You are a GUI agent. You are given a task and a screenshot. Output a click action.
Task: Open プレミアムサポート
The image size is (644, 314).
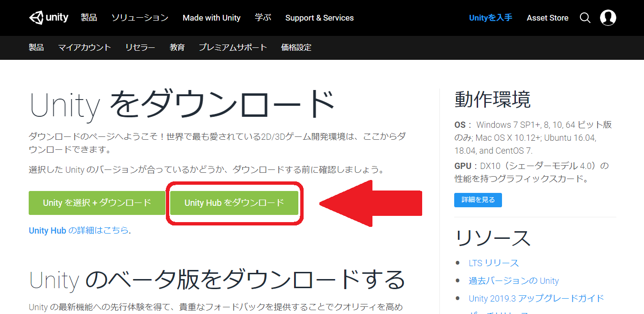click(x=232, y=47)
